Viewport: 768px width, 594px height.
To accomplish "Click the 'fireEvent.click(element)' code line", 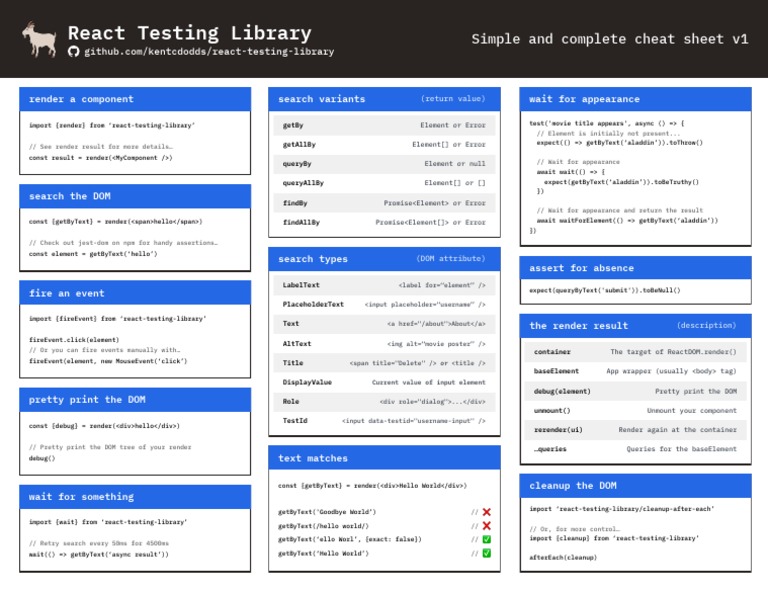I will [74, 339].
